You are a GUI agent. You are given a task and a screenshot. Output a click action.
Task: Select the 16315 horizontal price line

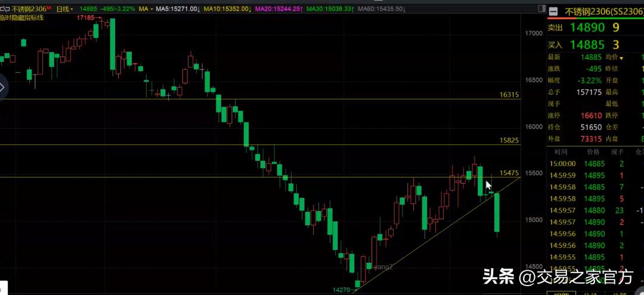pos(260,99)
